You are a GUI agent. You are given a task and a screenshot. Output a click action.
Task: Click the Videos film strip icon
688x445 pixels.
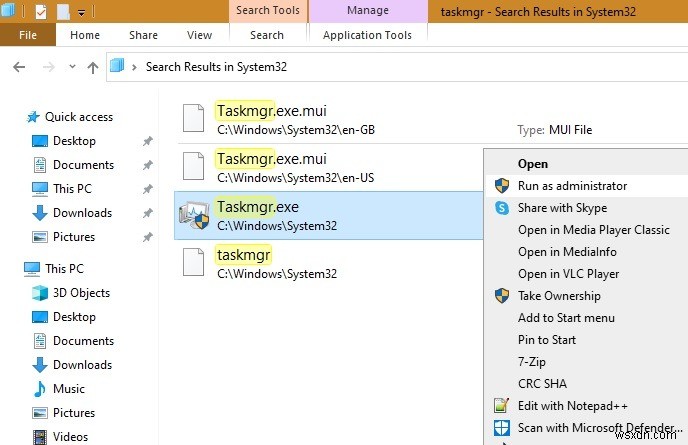pos(40,437)
